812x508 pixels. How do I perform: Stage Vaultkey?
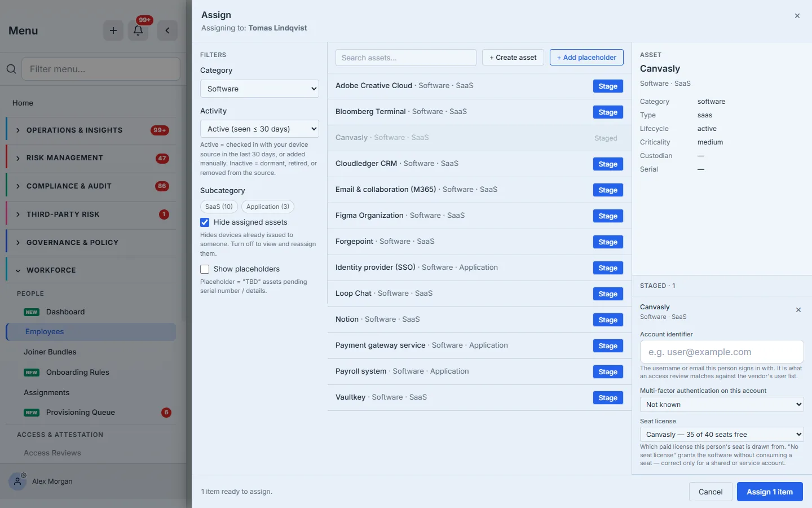pyautogui.click(x=608, y=398)
